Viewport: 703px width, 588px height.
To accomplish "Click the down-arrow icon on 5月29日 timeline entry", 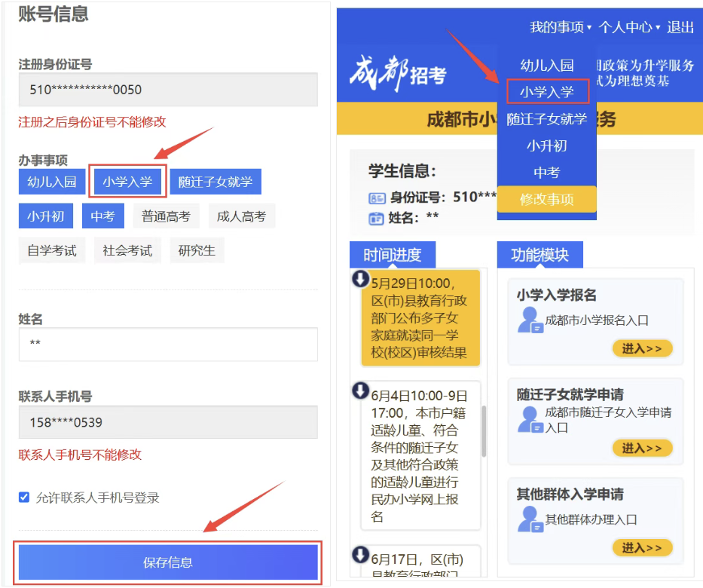I will click(360, 278).
